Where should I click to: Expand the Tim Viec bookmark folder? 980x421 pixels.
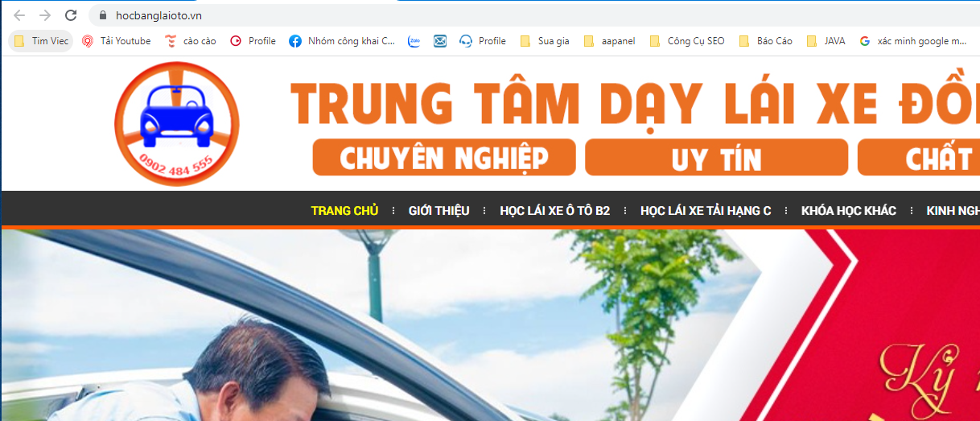(41, 41)
